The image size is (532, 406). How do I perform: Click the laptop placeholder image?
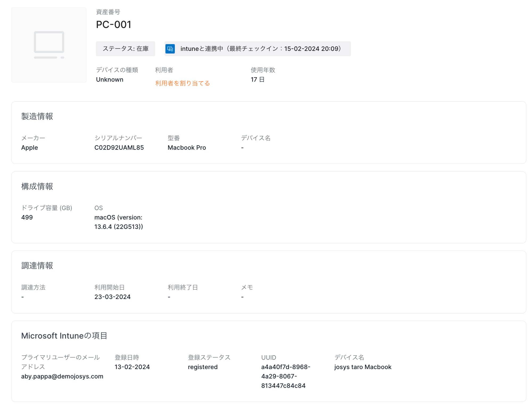click(49, 45)
